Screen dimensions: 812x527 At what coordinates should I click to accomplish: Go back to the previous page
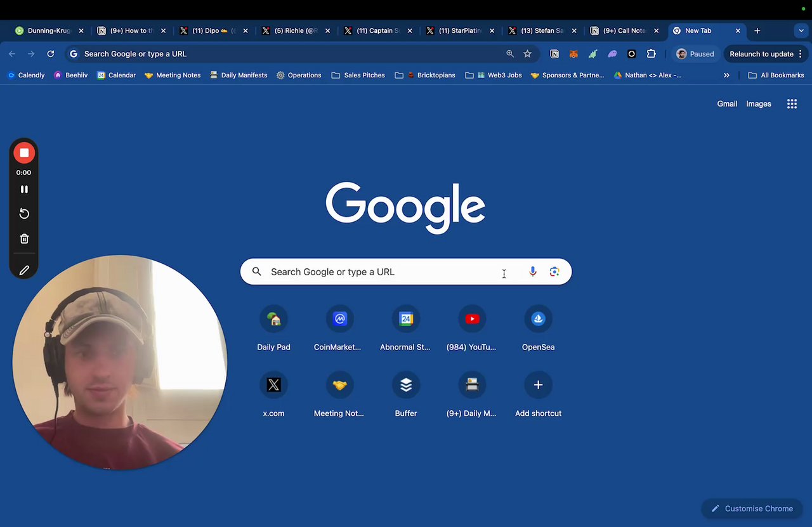[x=12, y=54]
